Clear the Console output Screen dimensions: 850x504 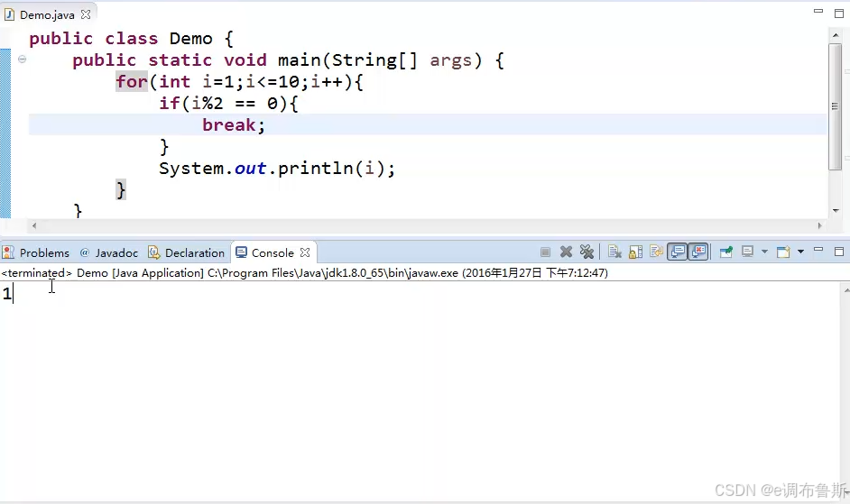click(614, 252)
